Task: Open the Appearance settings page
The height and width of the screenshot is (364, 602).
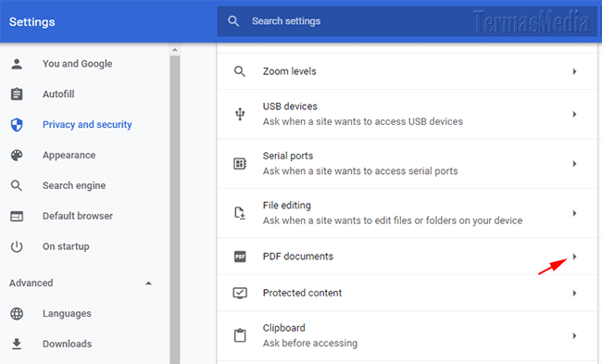Action: tap(69, 155)
